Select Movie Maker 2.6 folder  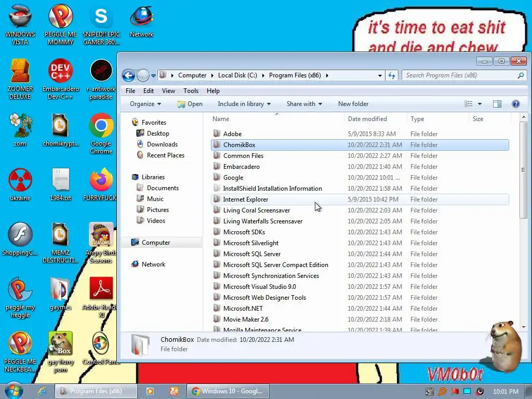click(x=360, y=320)
